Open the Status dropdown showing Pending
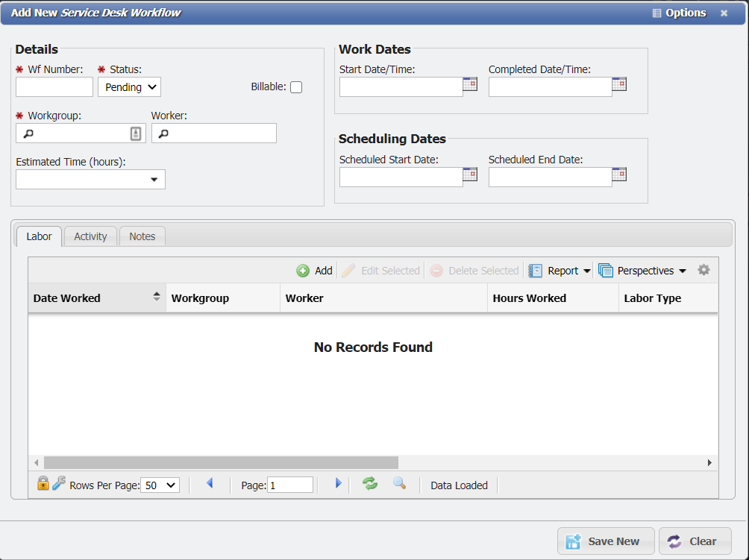Screen dimensions: 749x560 [x=129, y=87]
